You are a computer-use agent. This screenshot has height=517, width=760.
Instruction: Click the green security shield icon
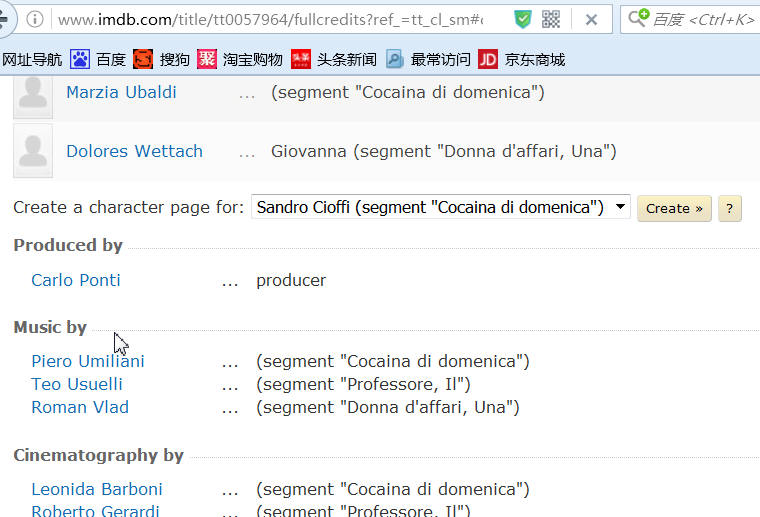(522, 19)
